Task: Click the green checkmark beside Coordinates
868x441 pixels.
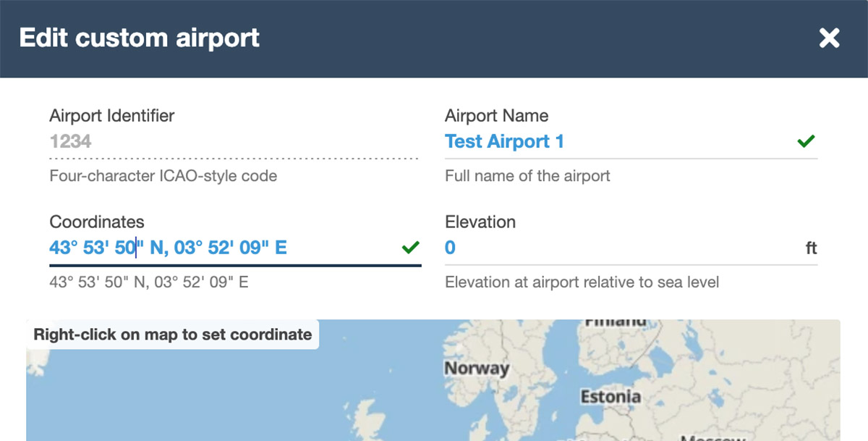Action: click(x=410, y=248)
